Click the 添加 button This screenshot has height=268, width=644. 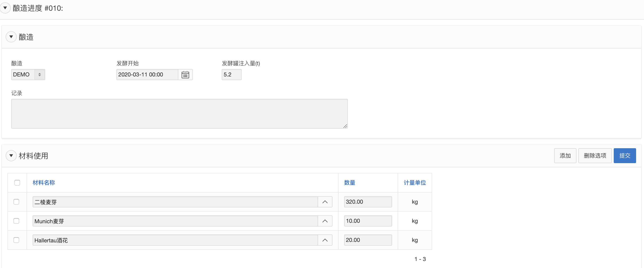pos(565,156)
